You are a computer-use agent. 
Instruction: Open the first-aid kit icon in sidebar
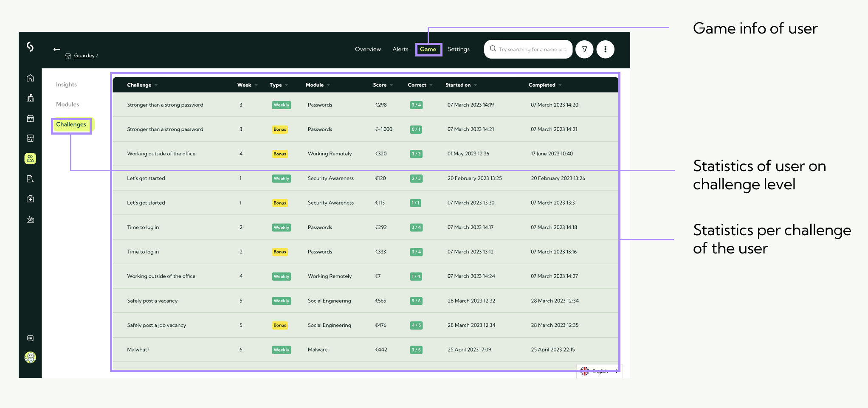click(x=30, y=199)
